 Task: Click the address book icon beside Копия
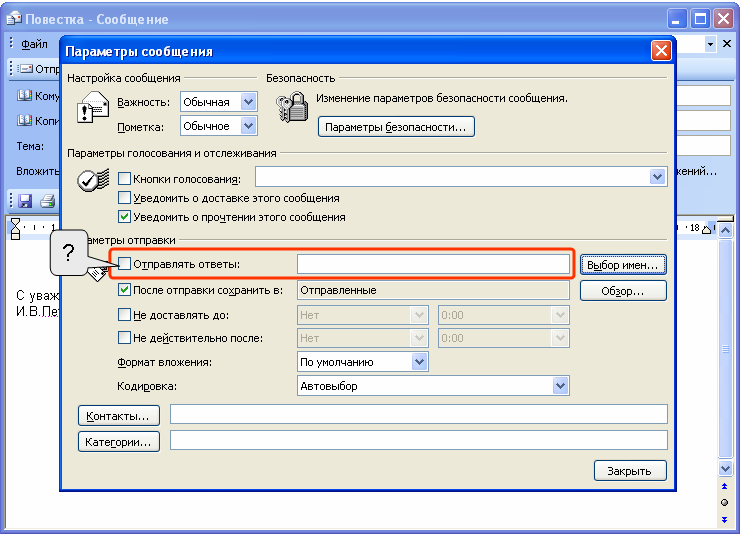[24, 121]
